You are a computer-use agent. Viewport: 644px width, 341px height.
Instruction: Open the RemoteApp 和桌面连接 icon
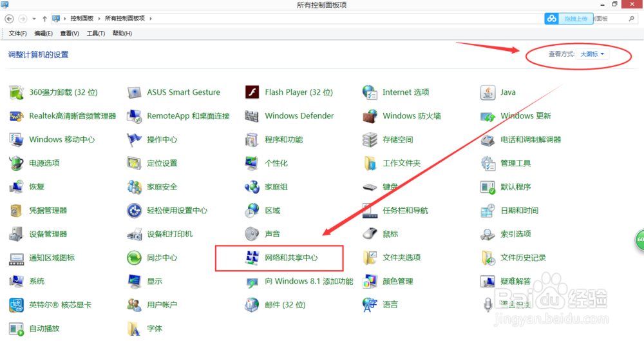135,116
